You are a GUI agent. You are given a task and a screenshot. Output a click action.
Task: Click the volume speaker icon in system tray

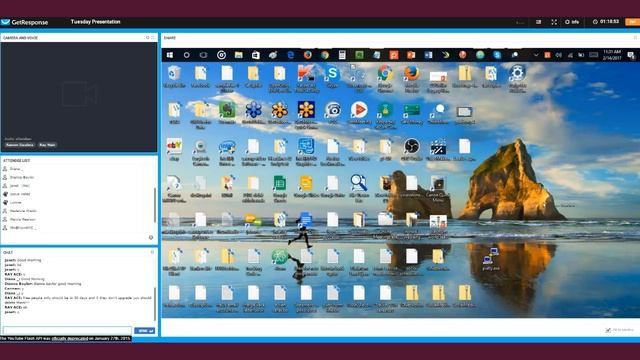click(559, 55)
